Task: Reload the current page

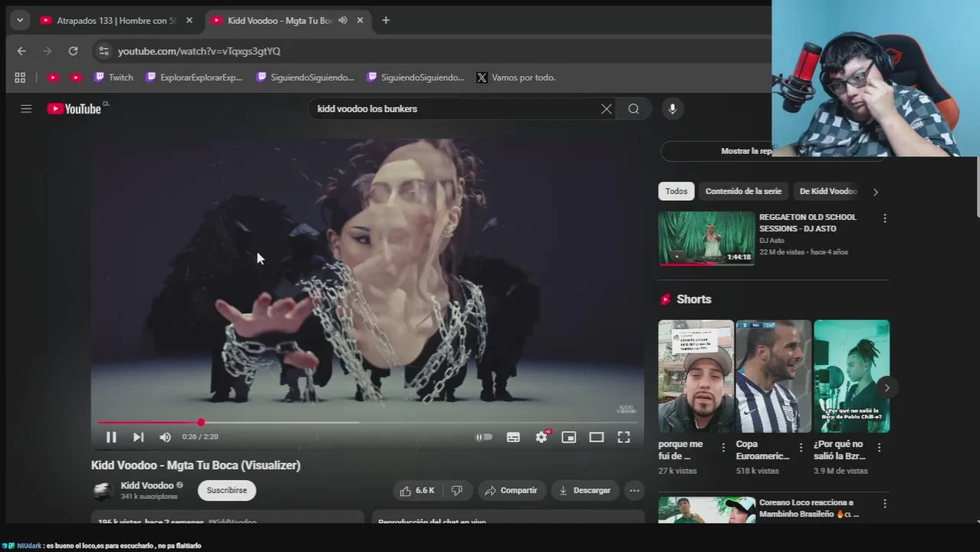Action: [x=73, y=51]
